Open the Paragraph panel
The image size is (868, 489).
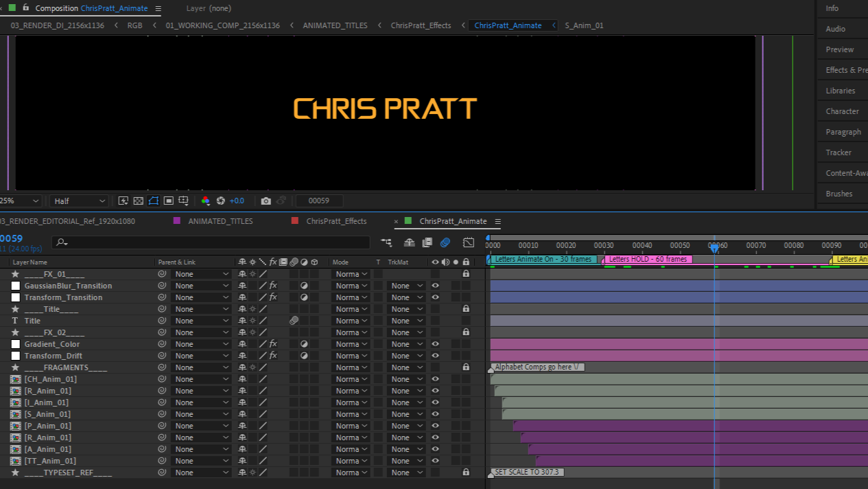coord(843,132)
